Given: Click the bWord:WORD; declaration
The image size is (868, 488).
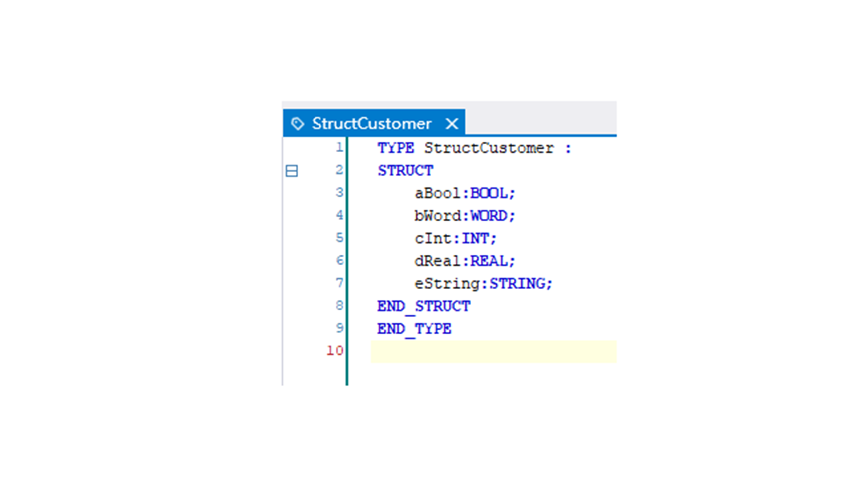Looking at the screenshot, I should click(x=465, y=216).
